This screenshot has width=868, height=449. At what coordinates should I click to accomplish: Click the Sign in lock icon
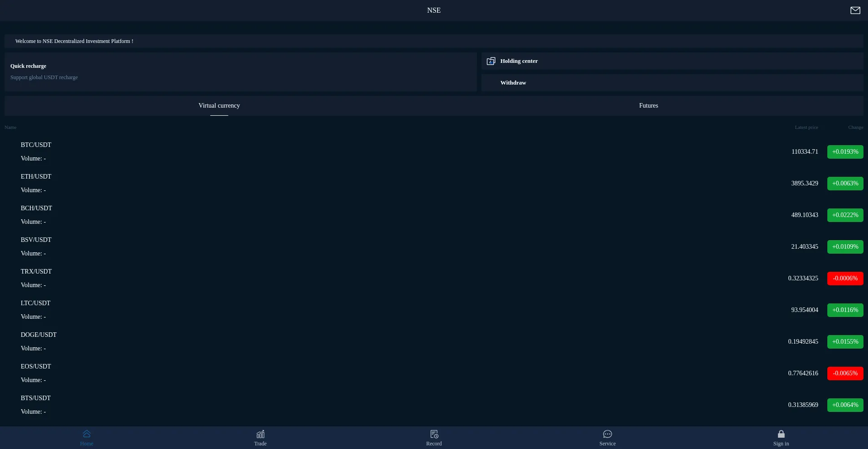pos(781,434)
